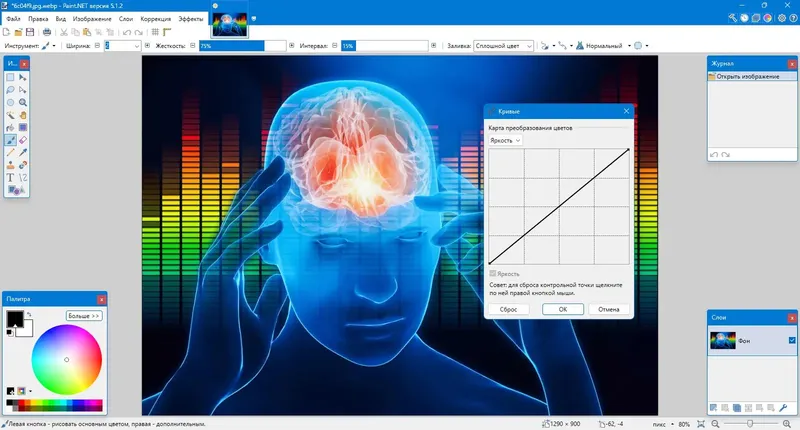Click the Сброс button in Curves dialog
This screenshot has width=800, height=430.
(x=508, y=309)
